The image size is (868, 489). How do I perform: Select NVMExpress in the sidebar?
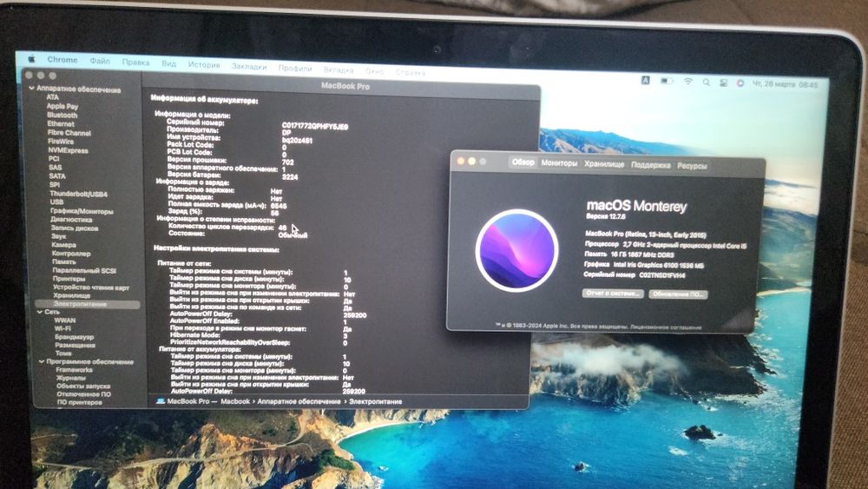click(x=68, y=150)
